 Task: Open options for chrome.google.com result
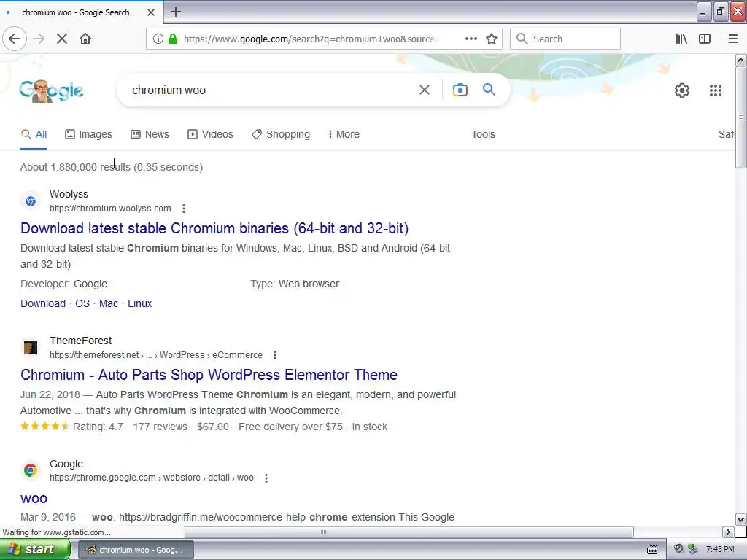(266, 478)
